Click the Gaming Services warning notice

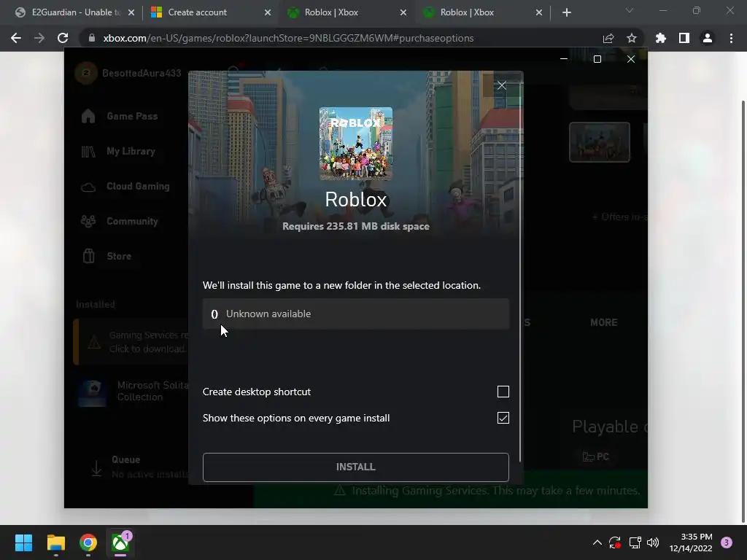pyautogui.click(x=131, y=342)
